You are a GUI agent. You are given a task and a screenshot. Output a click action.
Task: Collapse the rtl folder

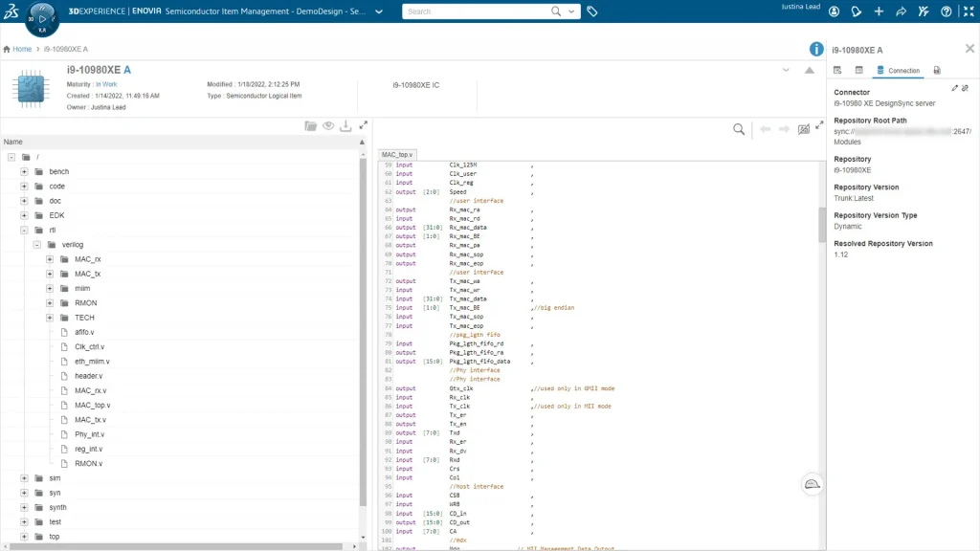click(24, 230)
